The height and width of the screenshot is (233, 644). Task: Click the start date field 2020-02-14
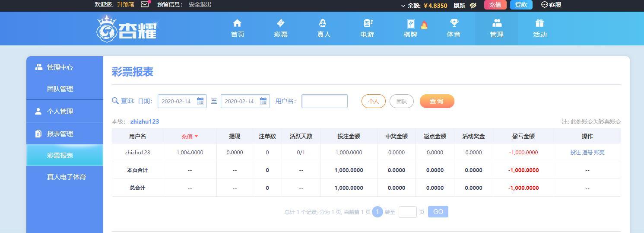[182, 101]
